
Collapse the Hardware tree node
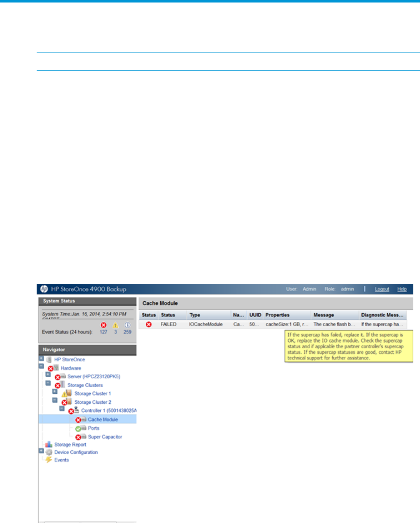(x=41, y=366)
